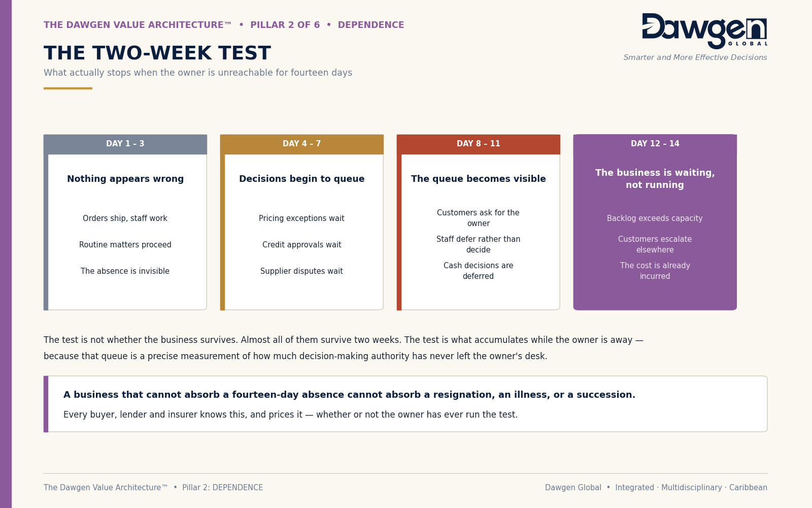Select the DAY 8 – 11 header
This screenshot has width=812, height=508.
pos(479,144)
